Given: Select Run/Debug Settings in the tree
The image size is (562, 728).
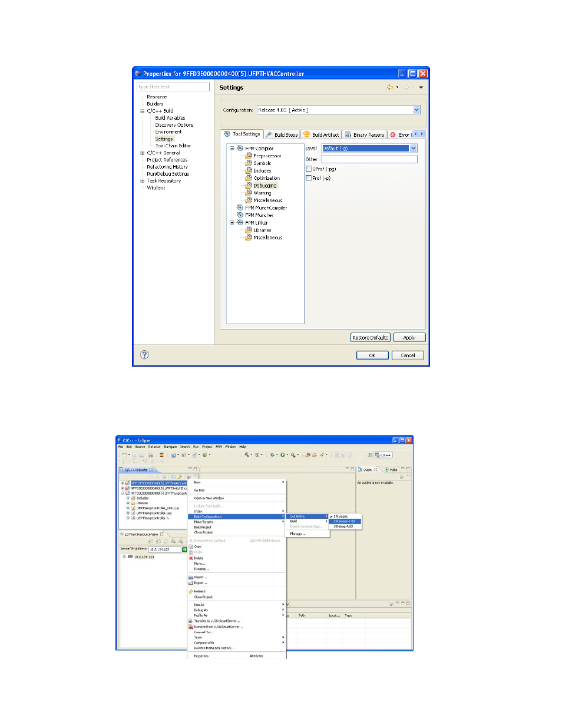Looking at the screenshot, I should 168,174.
